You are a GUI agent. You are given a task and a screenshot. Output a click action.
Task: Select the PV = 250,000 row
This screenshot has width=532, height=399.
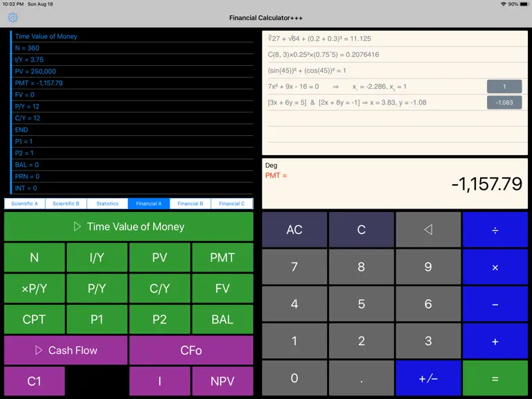pyautogui.click(x=132, y=71)
